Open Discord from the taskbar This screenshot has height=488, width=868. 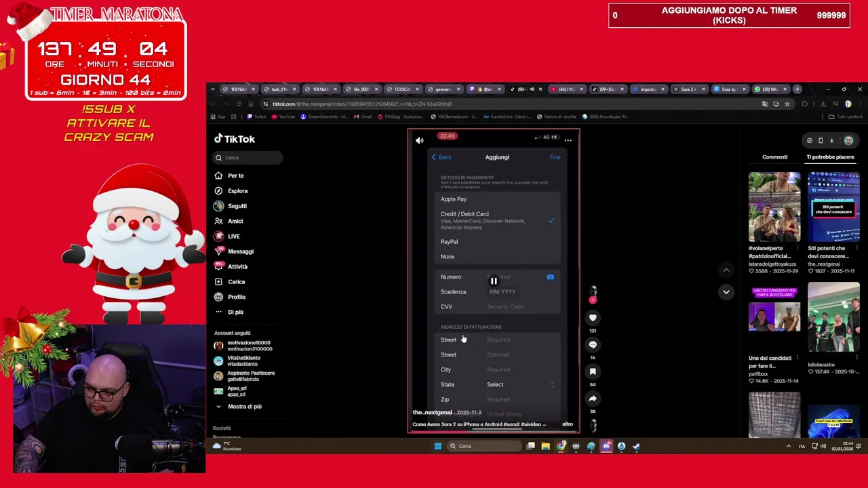(606, 446)
